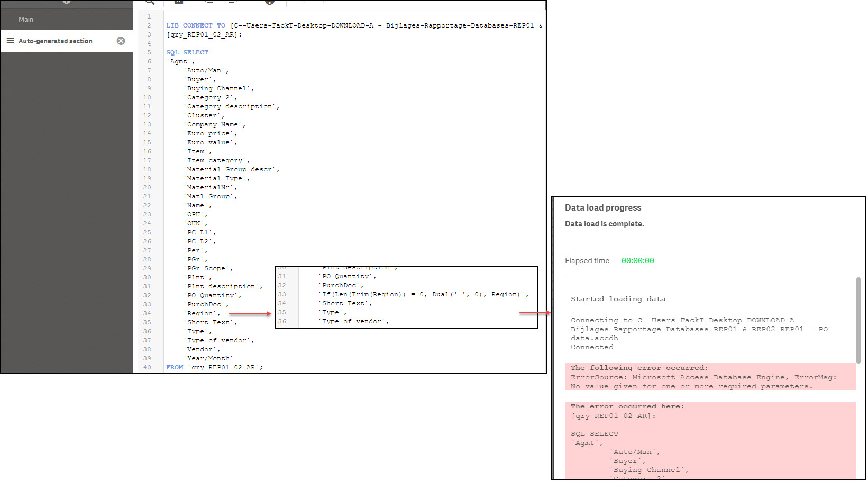Image resolution: width=868 pixels, height=482 pixels.
Task: Click the 'No value given' error text
Action: (692, 386)
